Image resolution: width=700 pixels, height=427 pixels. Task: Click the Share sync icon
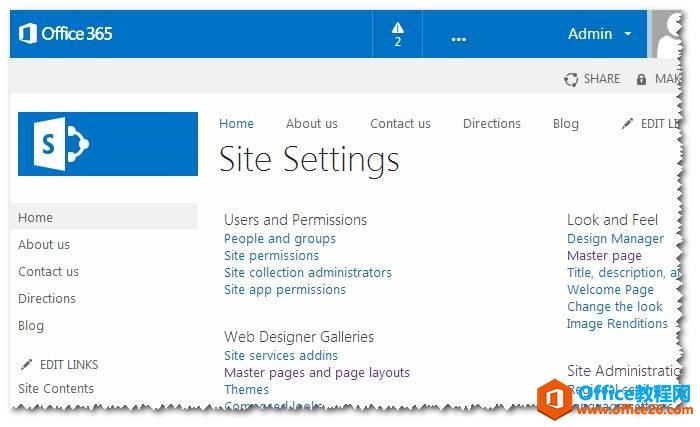(571, 79)
